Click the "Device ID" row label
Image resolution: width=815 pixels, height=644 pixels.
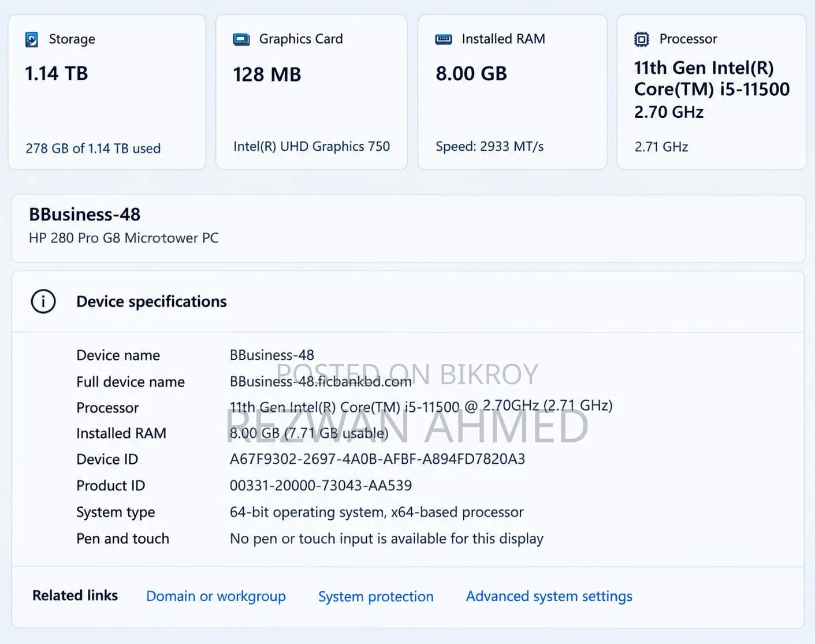(107, 459)
